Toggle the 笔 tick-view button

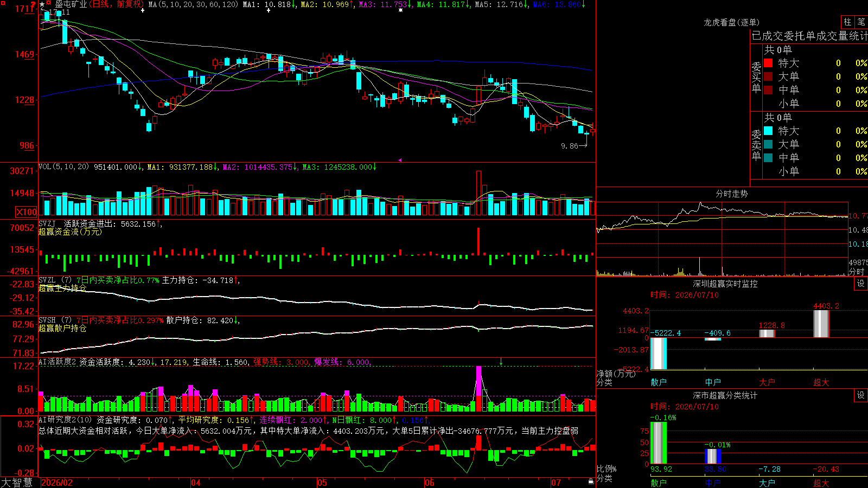pos(861,22)
